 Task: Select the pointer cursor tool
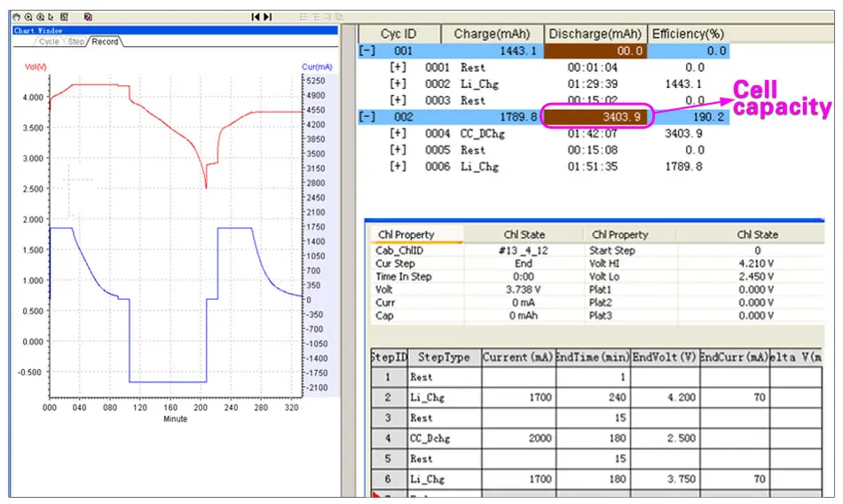[51, 17]
